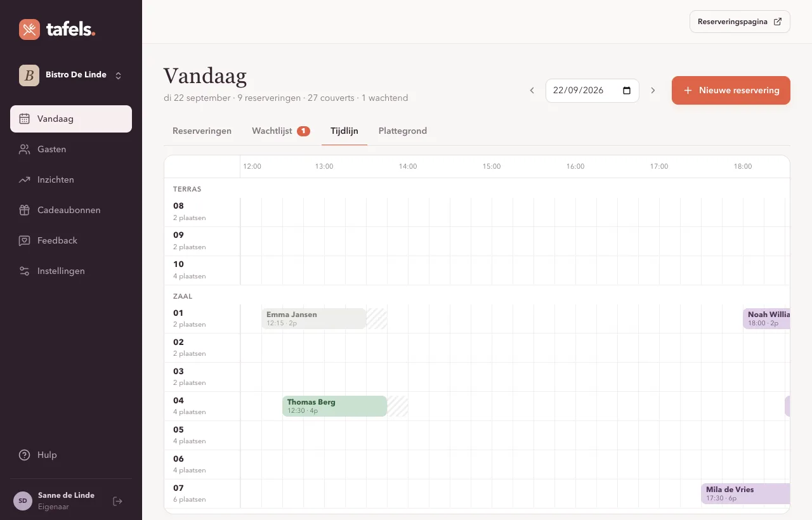Open the Cadeaubonnen gift icon
812x520 pixels.
(x=25, y=210)
